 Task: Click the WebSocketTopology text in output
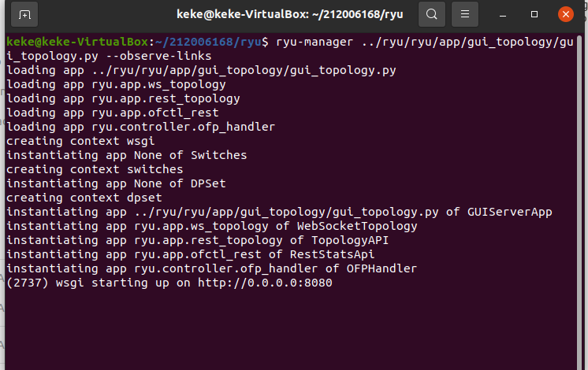click(356, 226)
